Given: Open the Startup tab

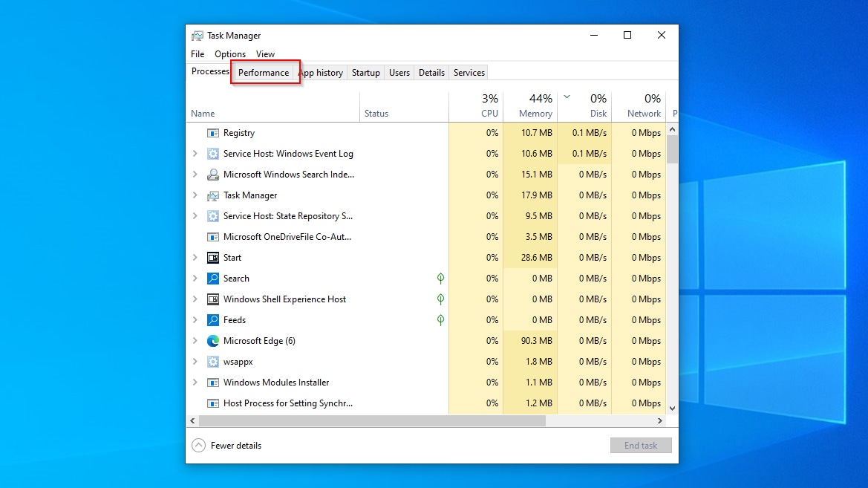Looking at the screenshot, I should coord(366,73).
